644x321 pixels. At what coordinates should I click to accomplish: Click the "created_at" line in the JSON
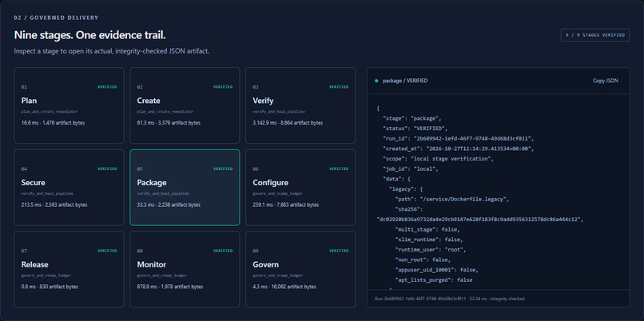pos(459,149)
